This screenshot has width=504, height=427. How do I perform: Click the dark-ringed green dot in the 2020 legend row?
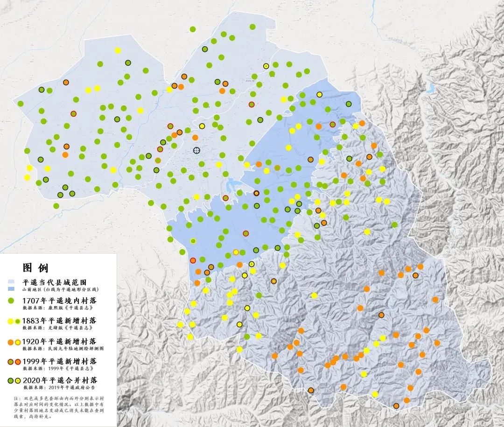tap(11, 381)
